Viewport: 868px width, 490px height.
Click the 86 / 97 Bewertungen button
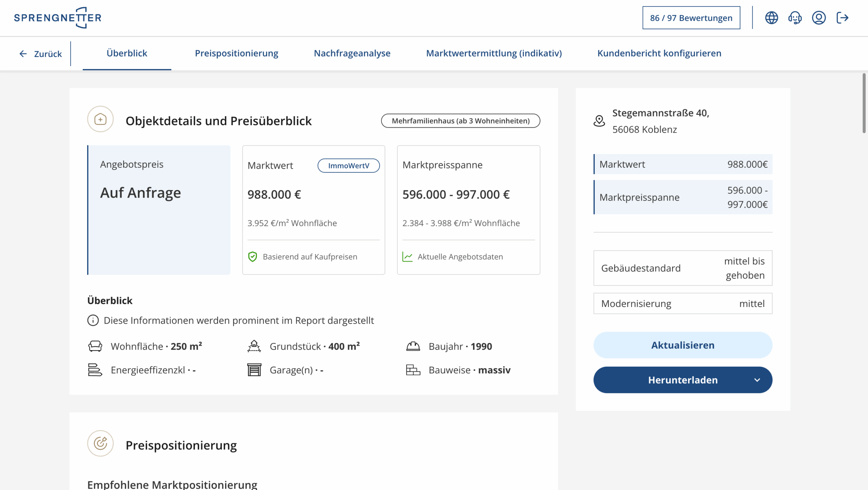(x=691, y=18)
